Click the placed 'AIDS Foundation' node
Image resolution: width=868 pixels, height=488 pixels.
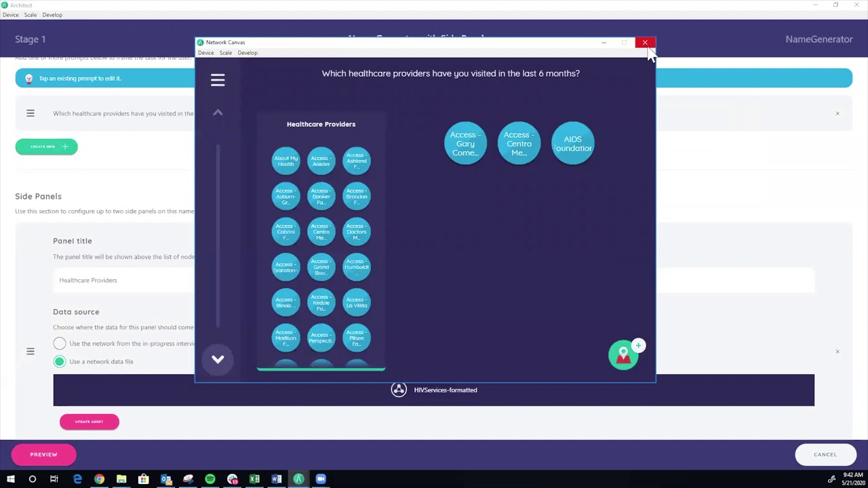573,144
